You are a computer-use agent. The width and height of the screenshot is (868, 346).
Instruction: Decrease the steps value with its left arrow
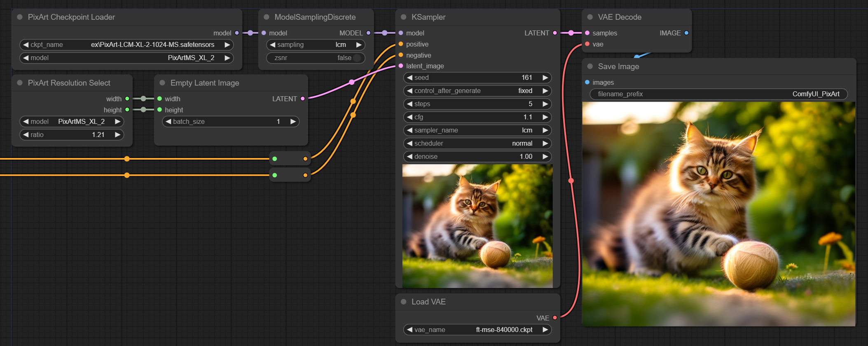coord(409,104)
